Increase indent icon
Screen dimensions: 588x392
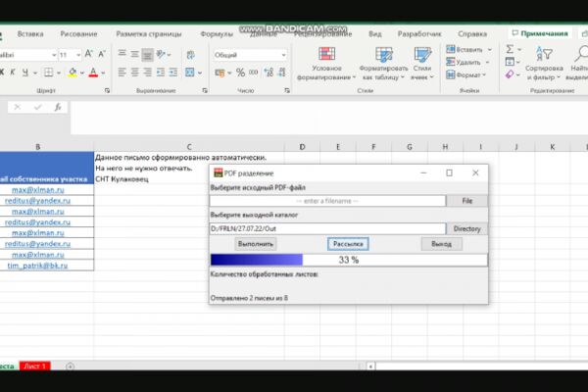point(173,72)
